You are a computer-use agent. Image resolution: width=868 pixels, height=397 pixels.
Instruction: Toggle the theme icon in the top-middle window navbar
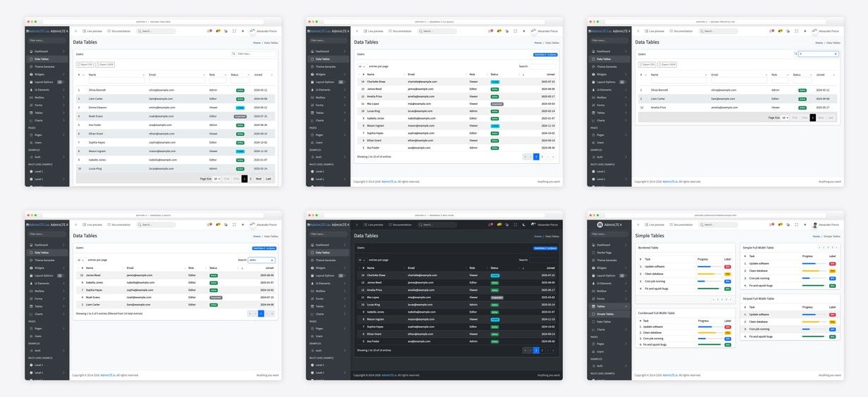(x=525, y=31)
